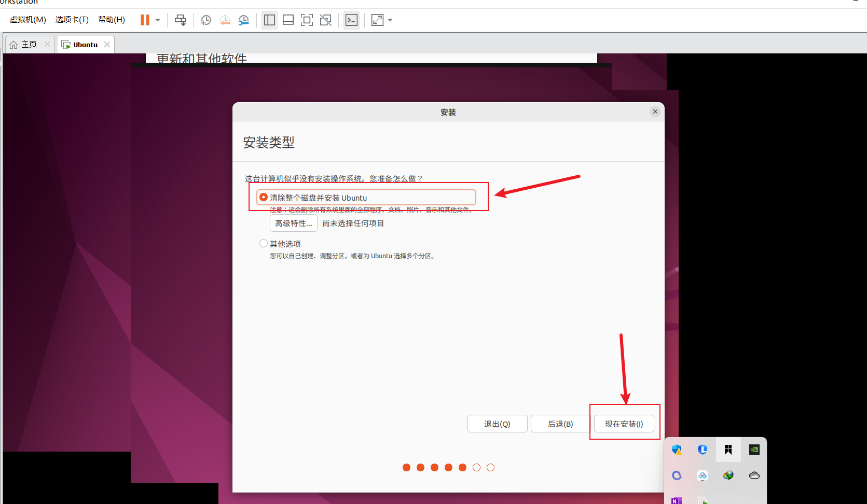Click the stretch guest display icon

point(377,20)
